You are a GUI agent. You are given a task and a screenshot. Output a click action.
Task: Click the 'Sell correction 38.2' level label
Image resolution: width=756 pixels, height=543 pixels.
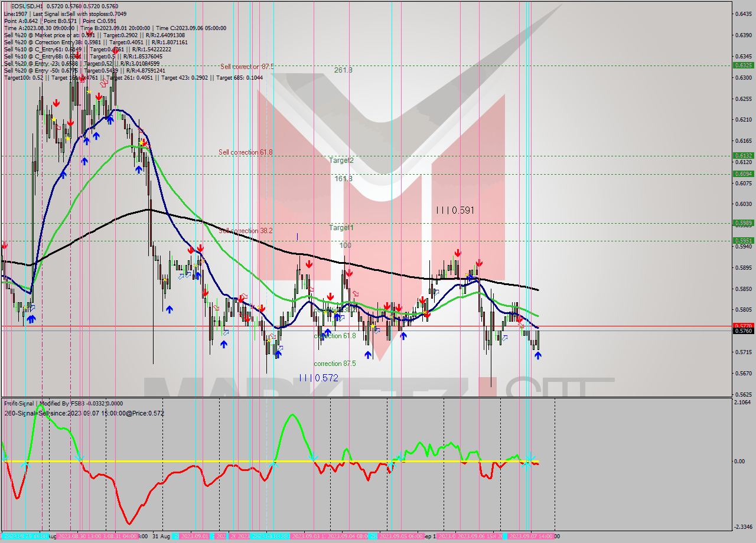[x=246, y=231]
